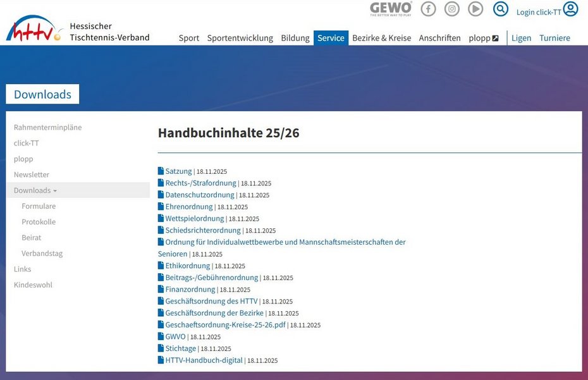Screen dimensions: 588x380
Task: Open the Wettspielordnung document link
Action: 194,218
